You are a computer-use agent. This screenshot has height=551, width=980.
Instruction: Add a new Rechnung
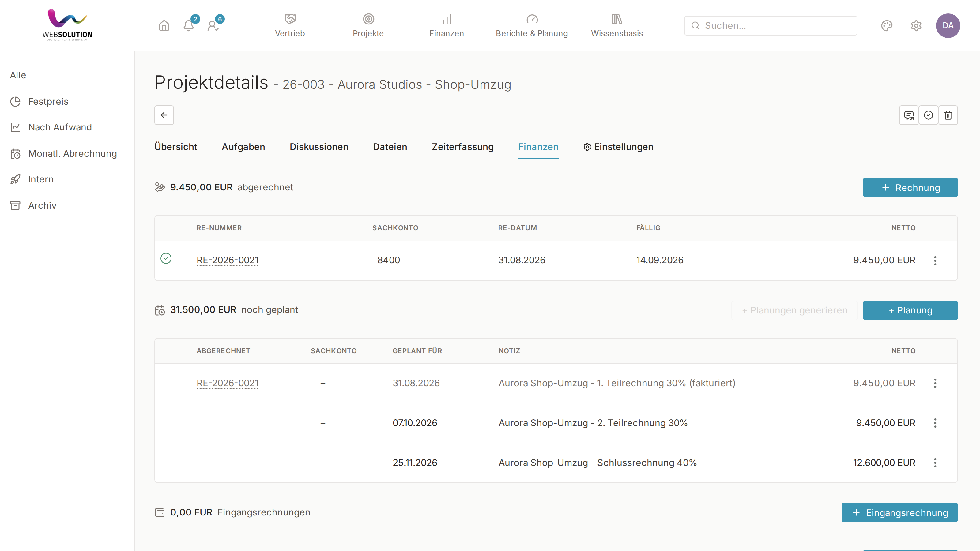tap(910, 187)
